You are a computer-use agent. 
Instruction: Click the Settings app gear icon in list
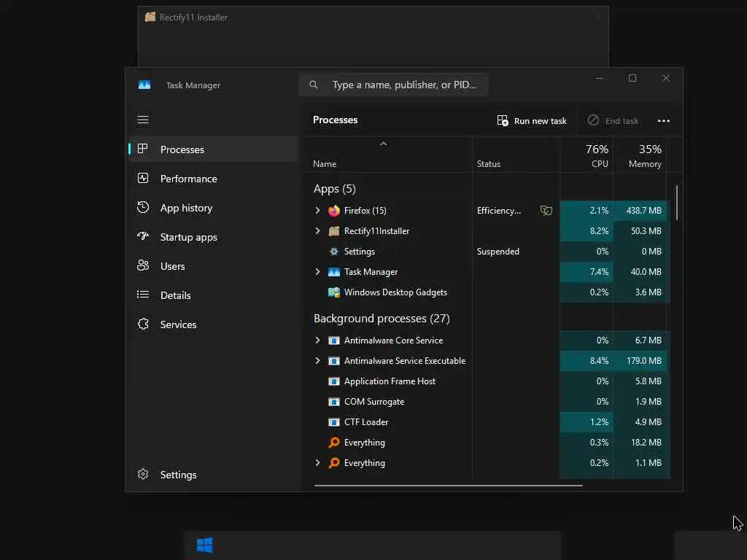[x=334, y=252]
